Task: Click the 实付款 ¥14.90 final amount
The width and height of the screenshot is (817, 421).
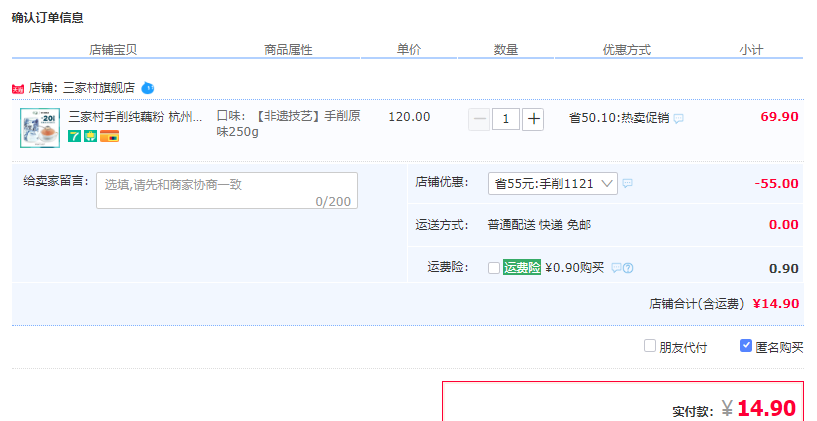Action: 735,409
